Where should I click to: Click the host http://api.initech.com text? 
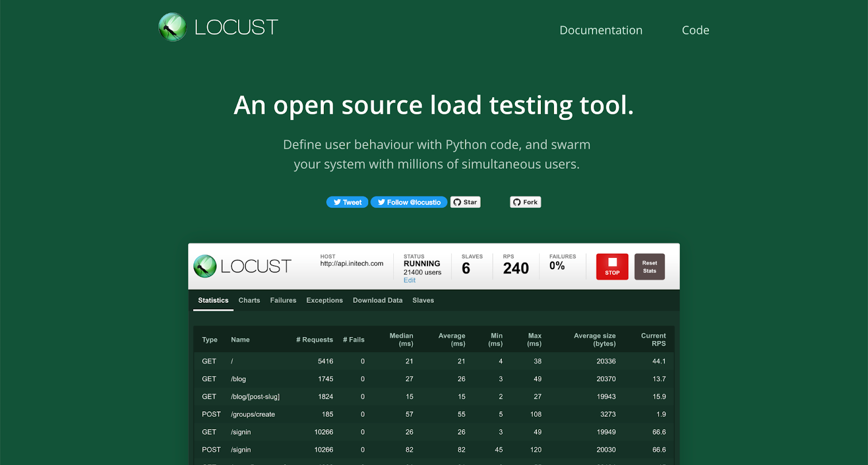(352, 264)
